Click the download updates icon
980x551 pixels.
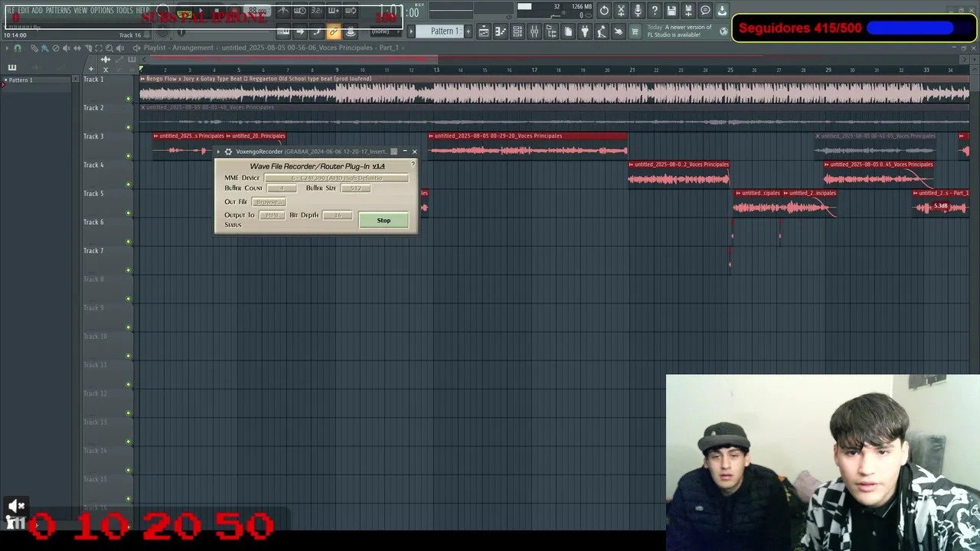coord(722,11)
